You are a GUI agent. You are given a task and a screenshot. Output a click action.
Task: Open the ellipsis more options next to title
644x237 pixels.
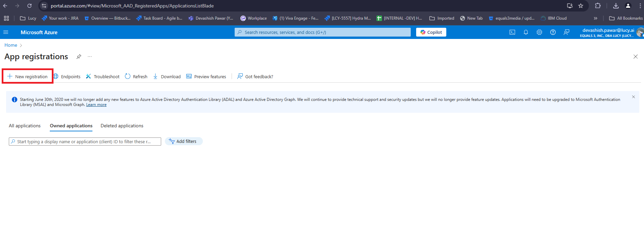[x=90, y=57]
